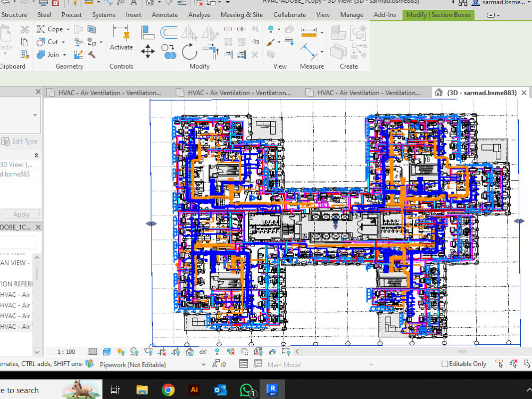Image resolution: width=532 pixels, height=399 pixels.
Task: Toggle Unlocked 3D View house icon
Action: pos(190,352)
